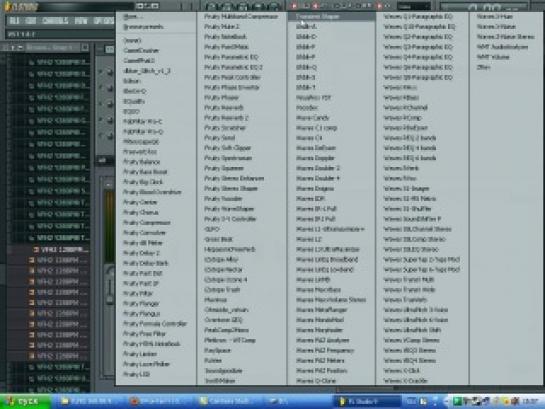Choose Fruity Stereo Shaper

230,189
